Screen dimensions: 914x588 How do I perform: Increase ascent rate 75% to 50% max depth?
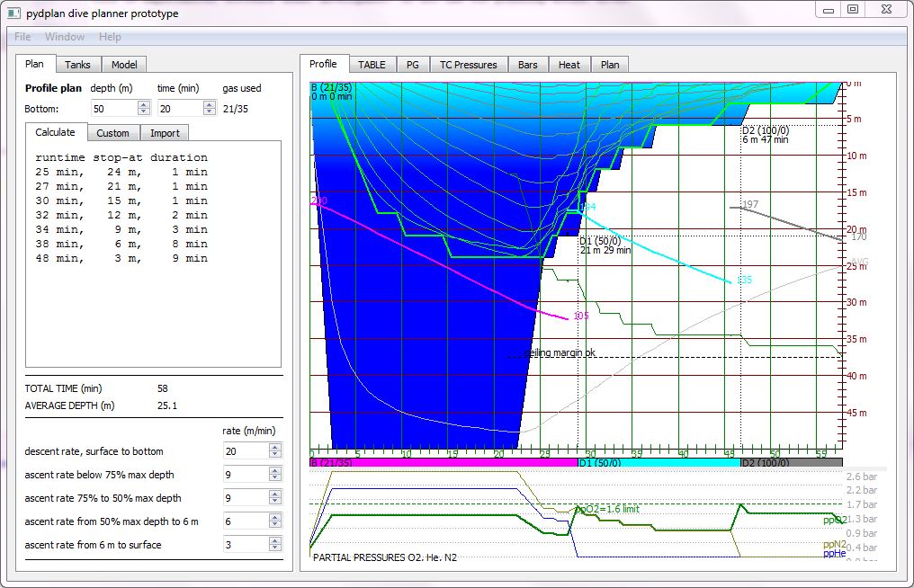[275, 494]
